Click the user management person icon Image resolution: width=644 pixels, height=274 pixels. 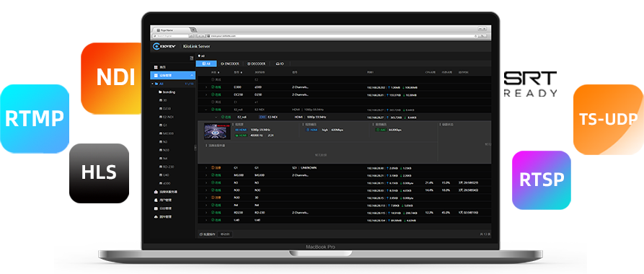pyautogui.click(x=156, y=200)
